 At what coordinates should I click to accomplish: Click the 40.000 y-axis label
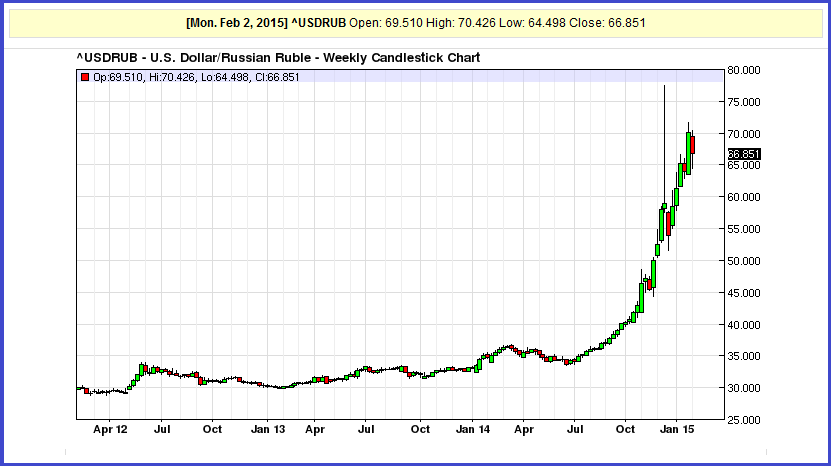[x=744, y=324]
